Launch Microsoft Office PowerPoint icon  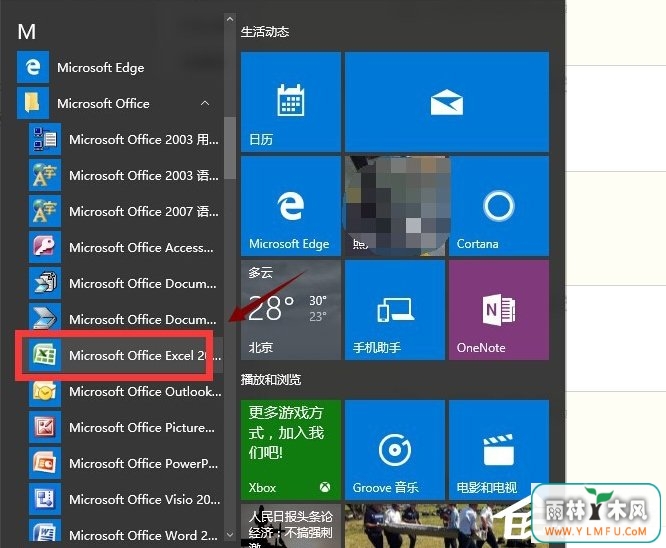pos(45,463)
